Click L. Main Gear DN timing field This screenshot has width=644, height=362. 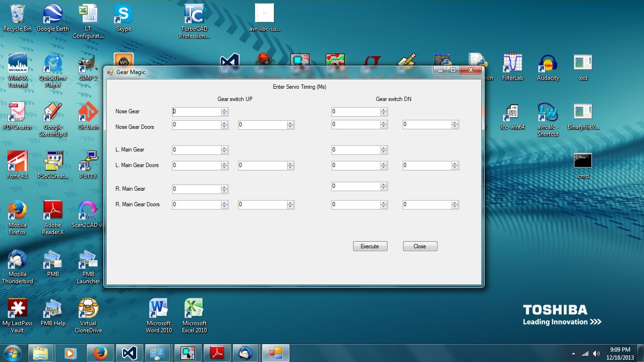point(355,150)
